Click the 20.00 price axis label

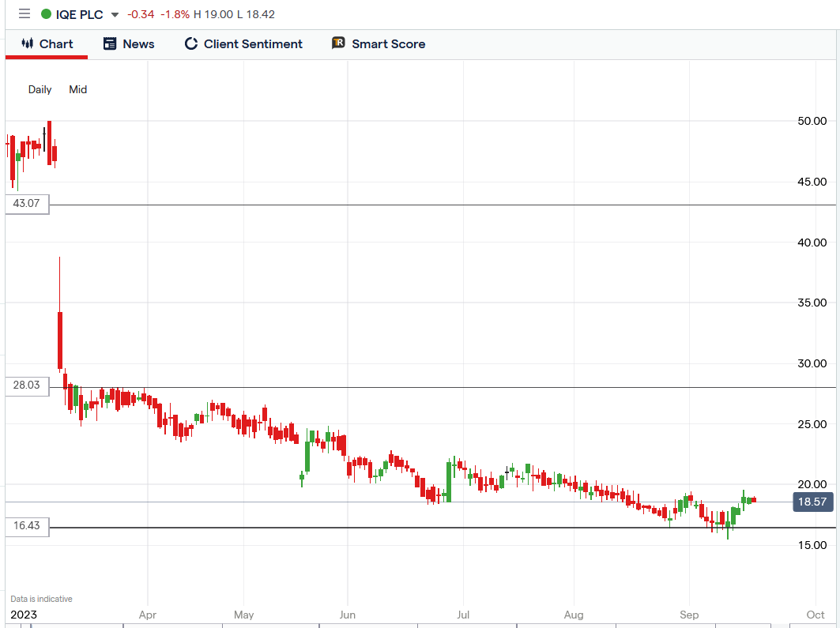point(812,484)
